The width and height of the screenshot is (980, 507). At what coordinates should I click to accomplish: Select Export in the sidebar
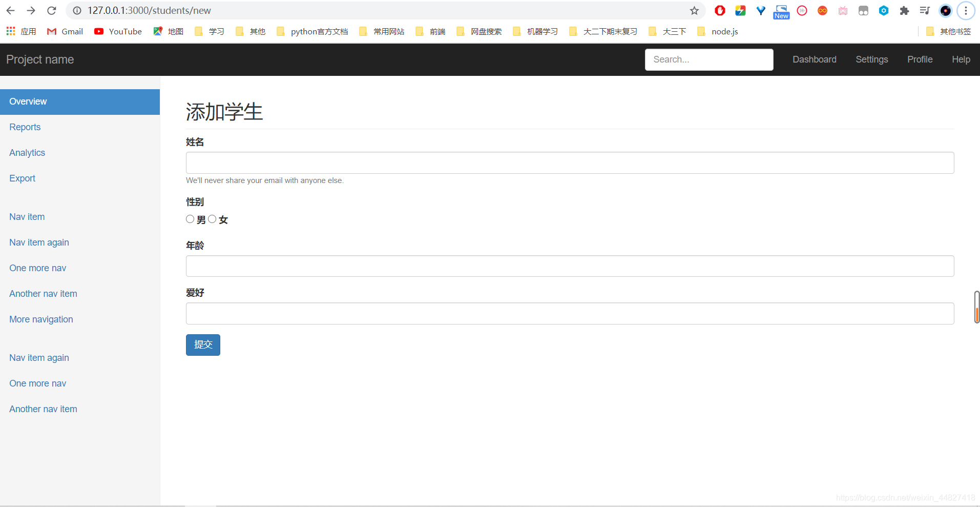click(x=22, y=178)
